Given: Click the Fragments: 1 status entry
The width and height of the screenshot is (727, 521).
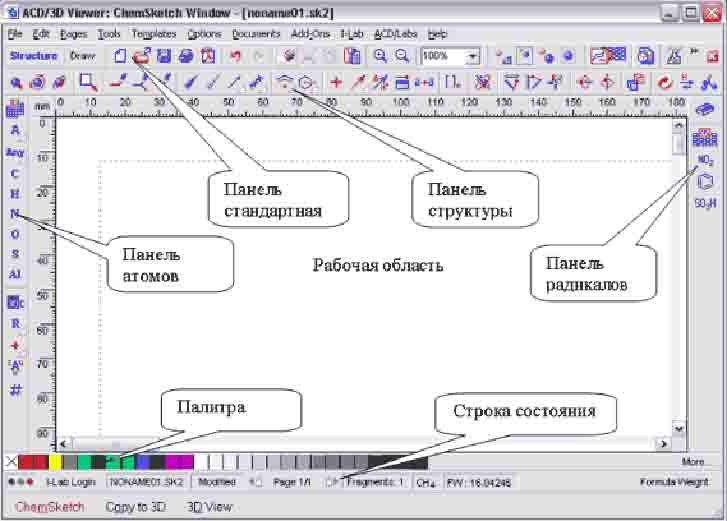Looking at the screenshot, I should tap(375, 482).
